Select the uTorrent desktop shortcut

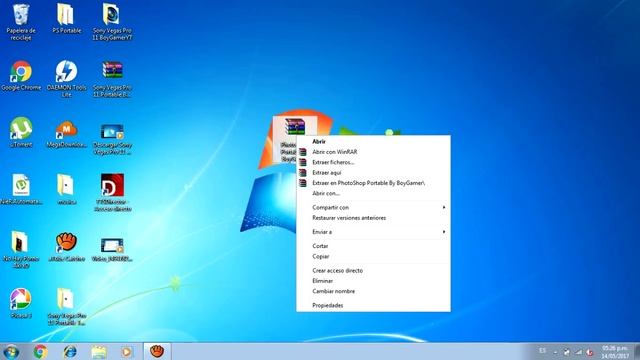(21, 133)
